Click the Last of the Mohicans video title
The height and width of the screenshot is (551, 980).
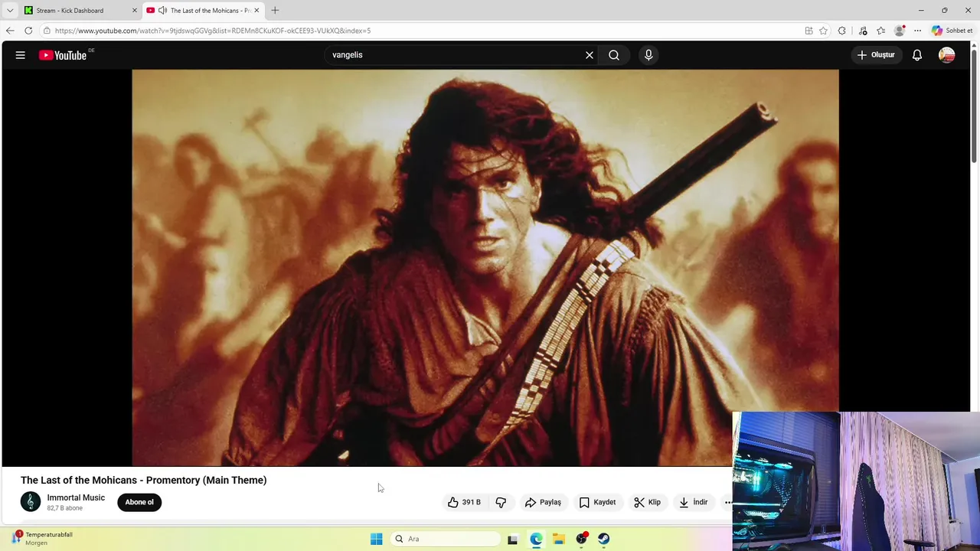tap(144, 480)
